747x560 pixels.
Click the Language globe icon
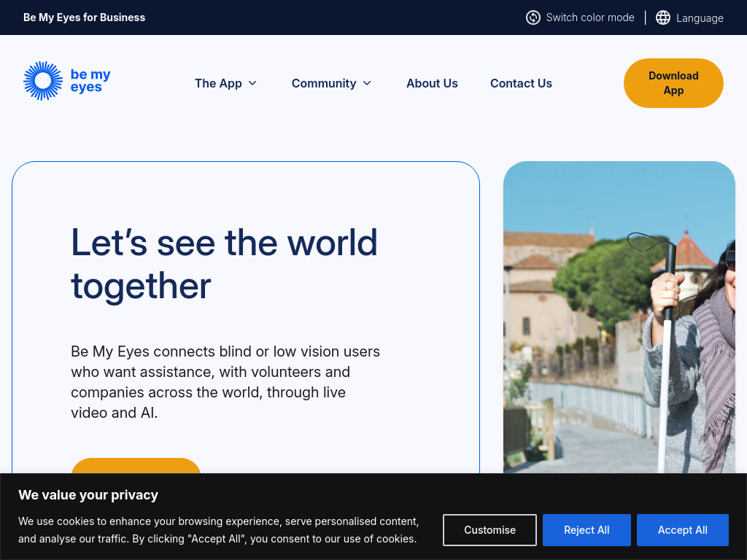pyautogui.click(x=663, y=17)
